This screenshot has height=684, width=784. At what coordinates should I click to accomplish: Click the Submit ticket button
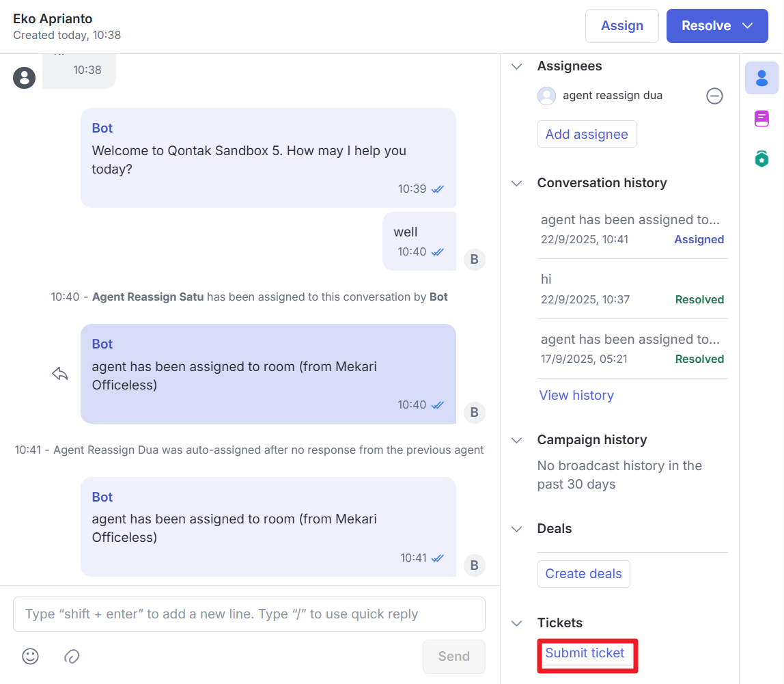tap(585, 653)
